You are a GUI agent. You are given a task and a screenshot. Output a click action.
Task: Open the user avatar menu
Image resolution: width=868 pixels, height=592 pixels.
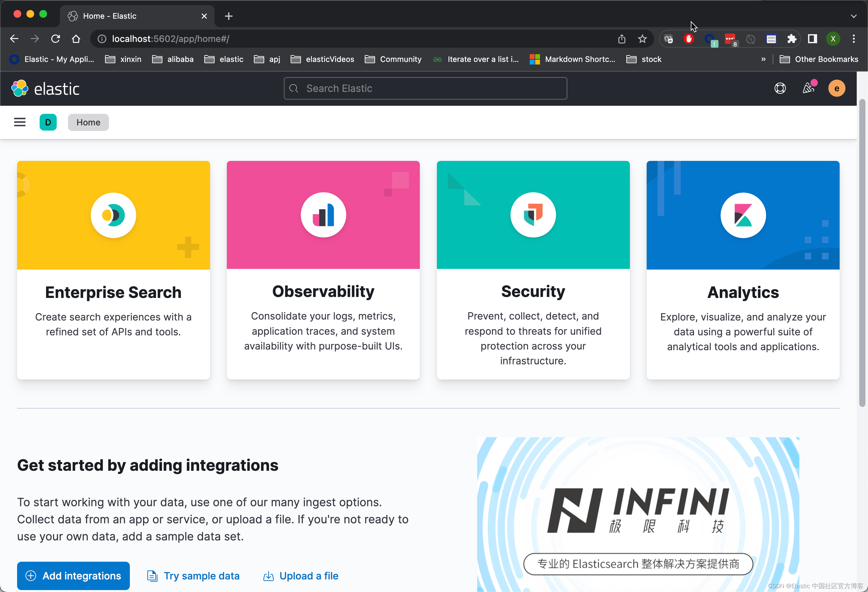pos(837,89)
